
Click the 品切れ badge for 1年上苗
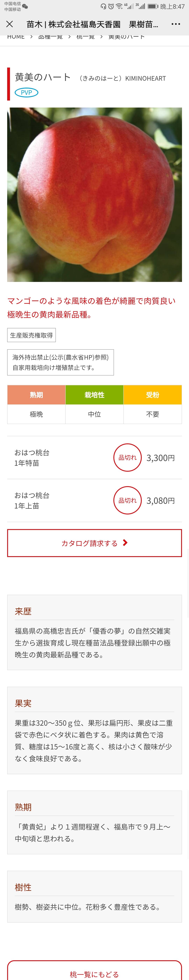coord(128,500)
